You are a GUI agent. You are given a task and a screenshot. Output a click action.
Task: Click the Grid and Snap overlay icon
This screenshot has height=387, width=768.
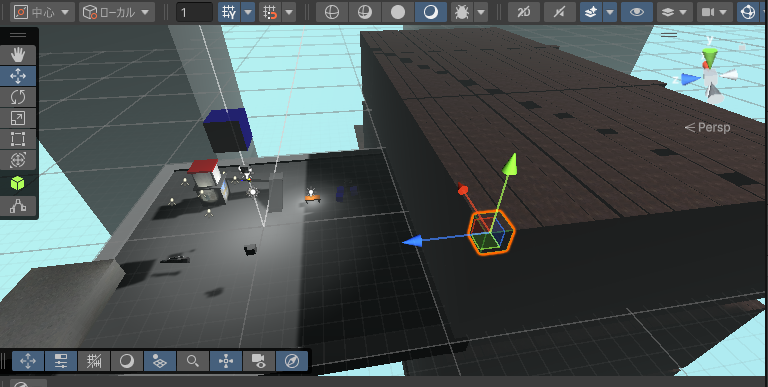[94, 361]
